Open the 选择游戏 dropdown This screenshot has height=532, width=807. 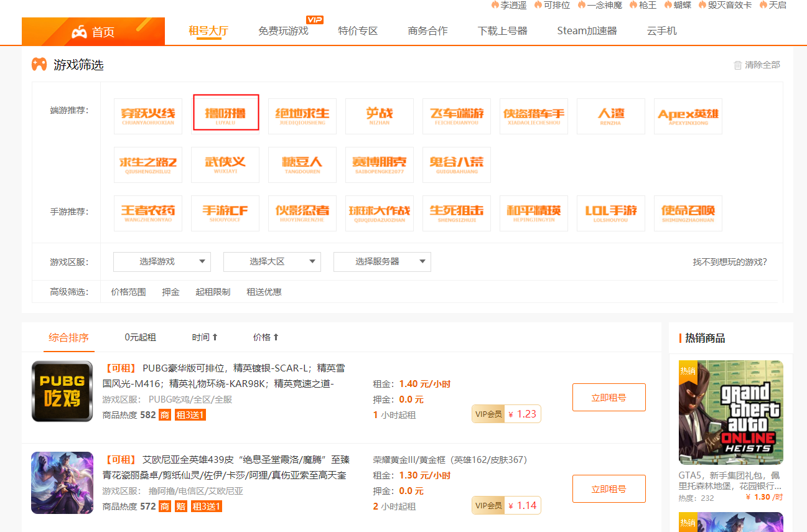tap(162, 262)
